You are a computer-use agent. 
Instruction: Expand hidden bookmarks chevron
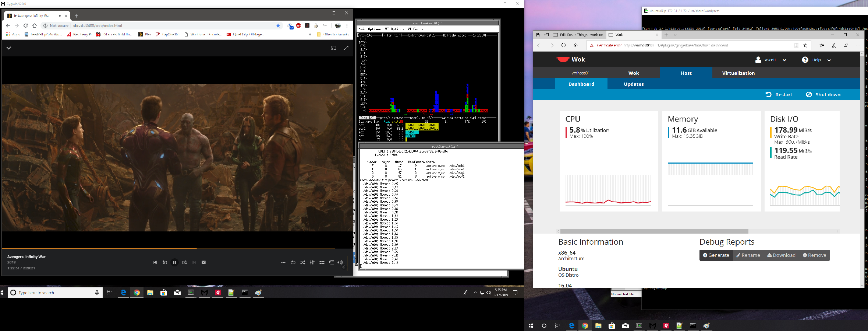point(309,34)
